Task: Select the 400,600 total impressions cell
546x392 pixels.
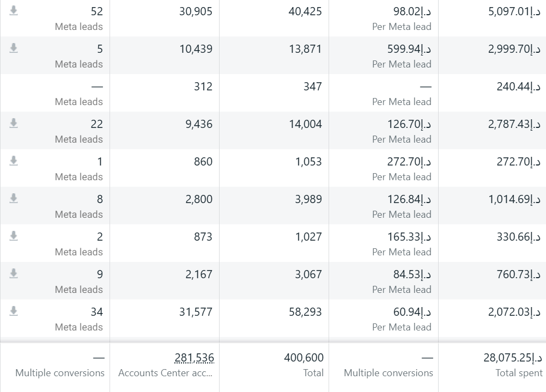Action: point(274,365)
